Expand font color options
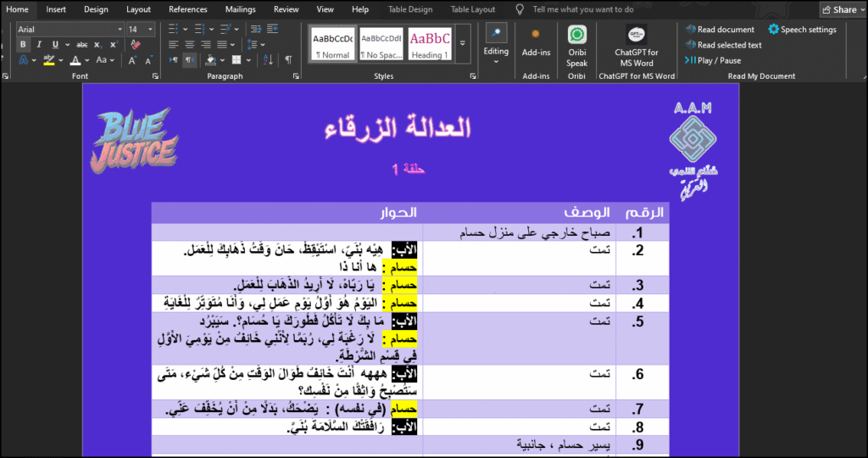The image size is (868, 458). (87, 60)
